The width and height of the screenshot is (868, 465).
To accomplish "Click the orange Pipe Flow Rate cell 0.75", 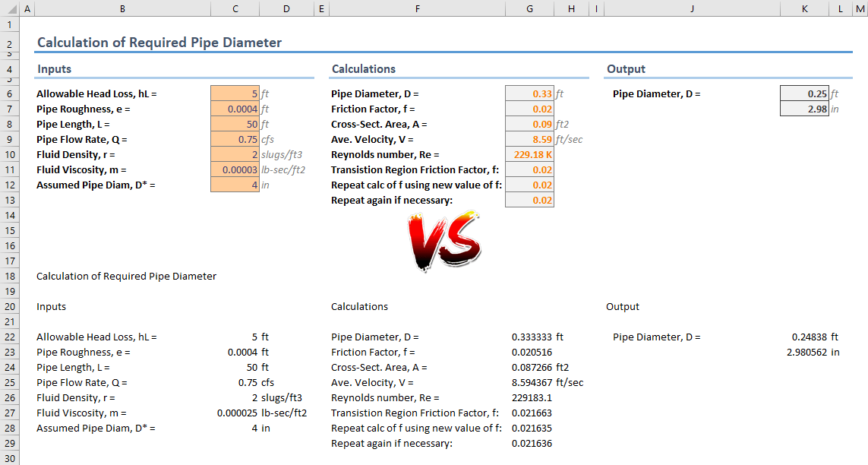I will [235, 140].
